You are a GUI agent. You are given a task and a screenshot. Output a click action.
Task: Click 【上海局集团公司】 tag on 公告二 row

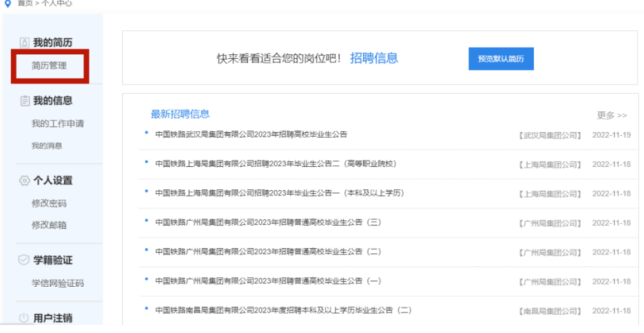coord(550,164)
